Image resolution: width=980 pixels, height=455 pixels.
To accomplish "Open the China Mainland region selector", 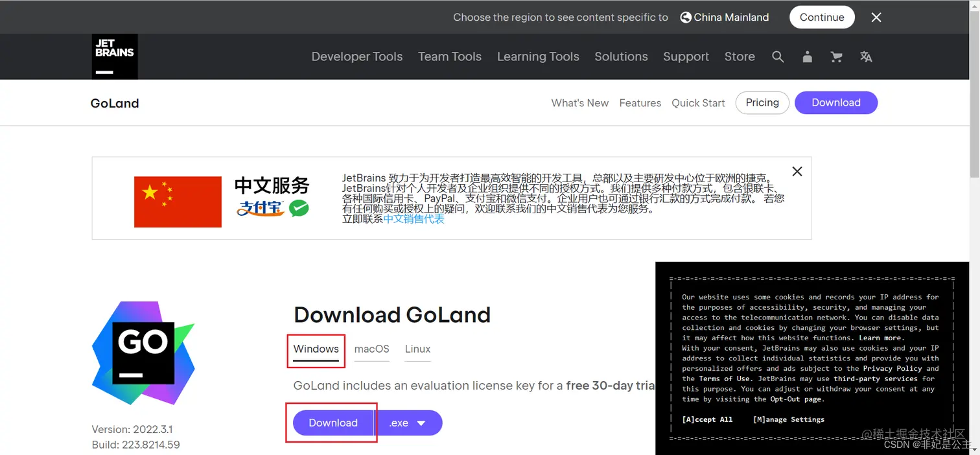I will point(732,17).
